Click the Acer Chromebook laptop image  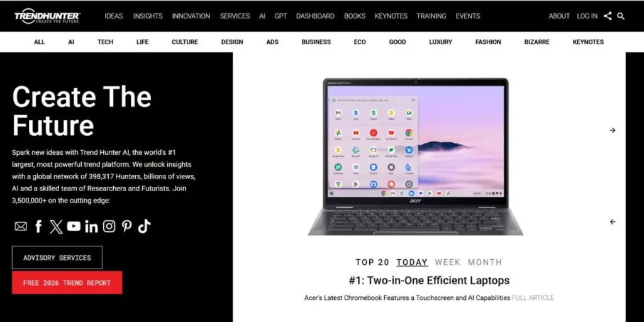(x=415, y=157)
